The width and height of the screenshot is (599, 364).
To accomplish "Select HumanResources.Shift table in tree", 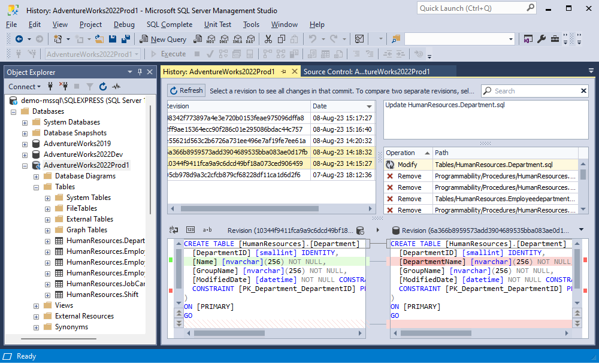I will (102, 295).
